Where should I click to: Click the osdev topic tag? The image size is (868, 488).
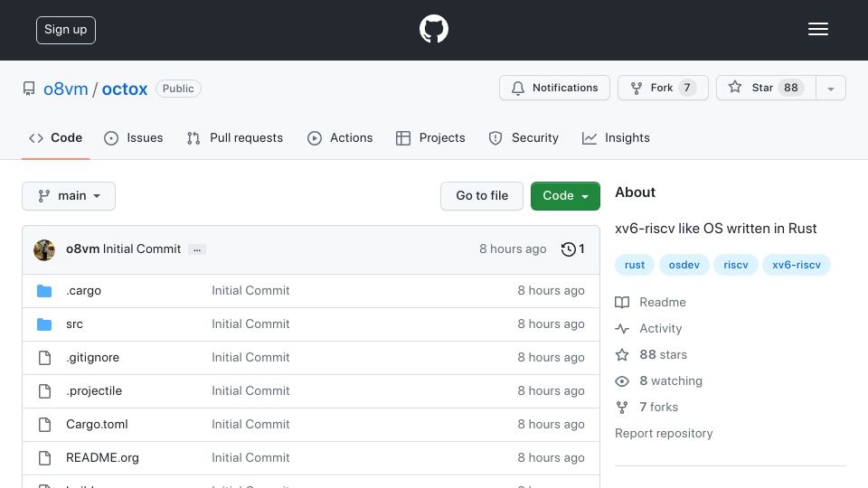pos(684,265)
